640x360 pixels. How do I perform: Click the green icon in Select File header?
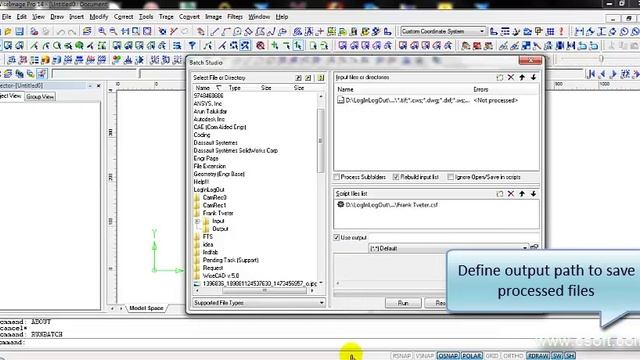pos(321,78)
